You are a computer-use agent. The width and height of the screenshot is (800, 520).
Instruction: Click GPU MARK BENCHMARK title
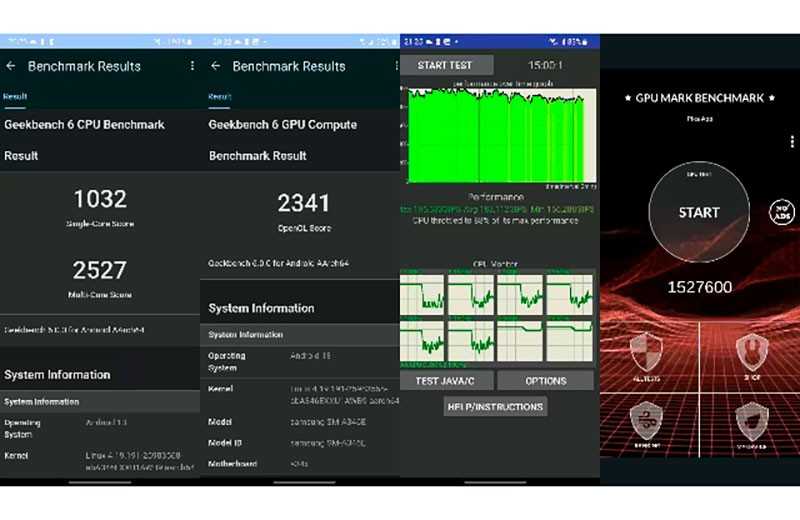pos(699,98)
